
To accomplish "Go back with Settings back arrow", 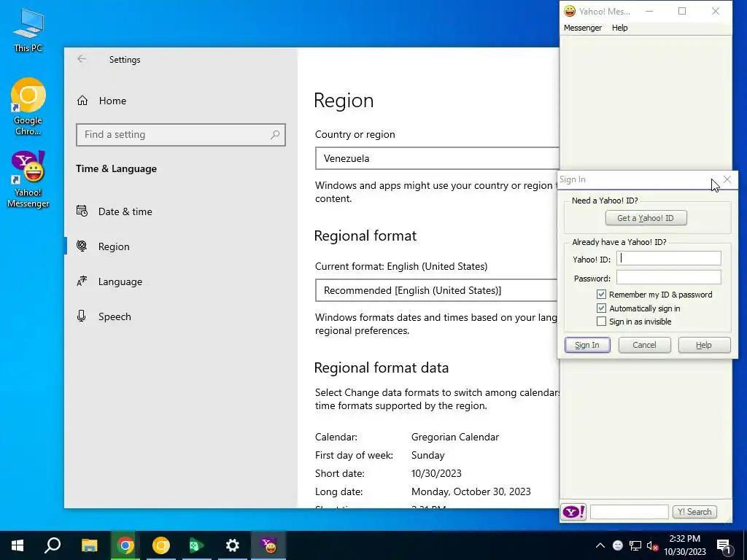I will (82, 59).
